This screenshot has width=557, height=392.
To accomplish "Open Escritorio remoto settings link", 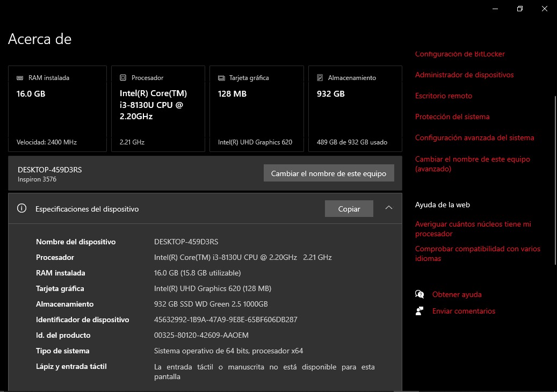I will (443, 96).
